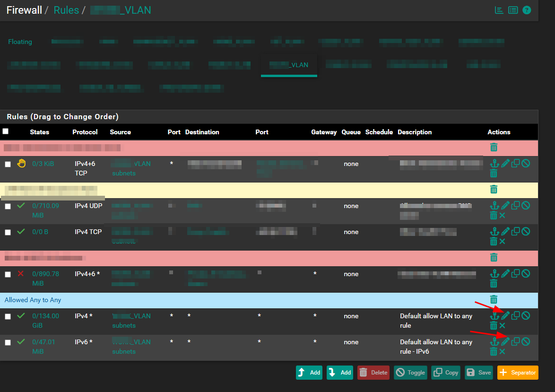Viewport: 555px width, 392px height.
Task: Disable the IPv4+6 TCP rule
Action: (x=526, y=163)
